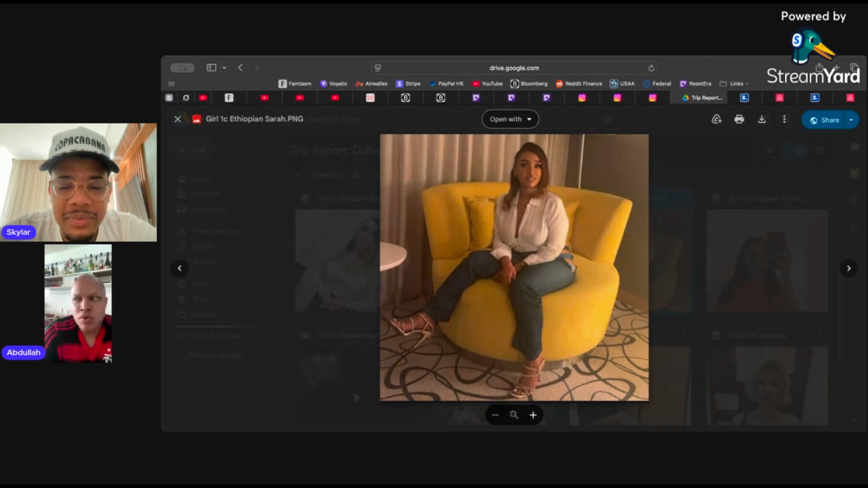Reload the page in the address bar
This screenshot has height=488, width=868.
(x=651, y=68)
